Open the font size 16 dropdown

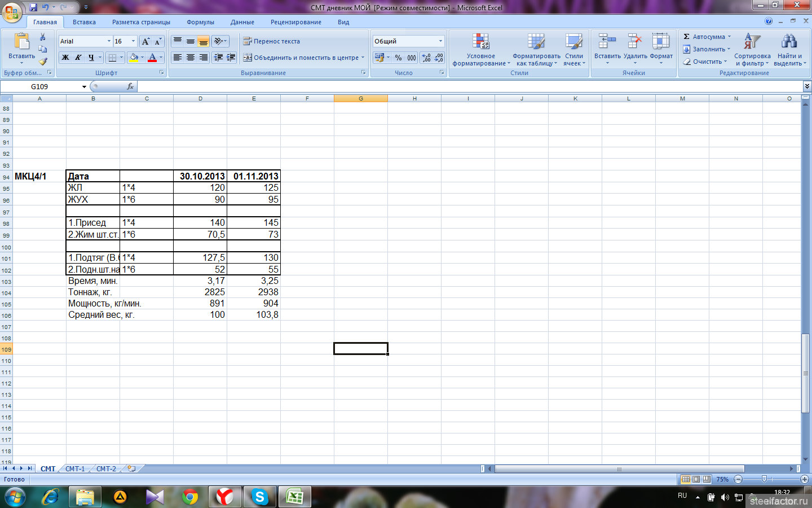pyautogui.click(x=134, y=41)
